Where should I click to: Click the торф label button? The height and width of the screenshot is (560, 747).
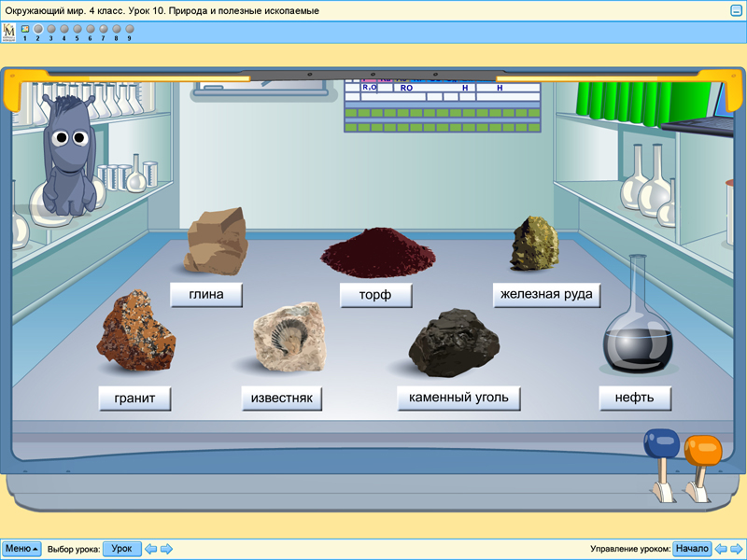pos(377,296)
